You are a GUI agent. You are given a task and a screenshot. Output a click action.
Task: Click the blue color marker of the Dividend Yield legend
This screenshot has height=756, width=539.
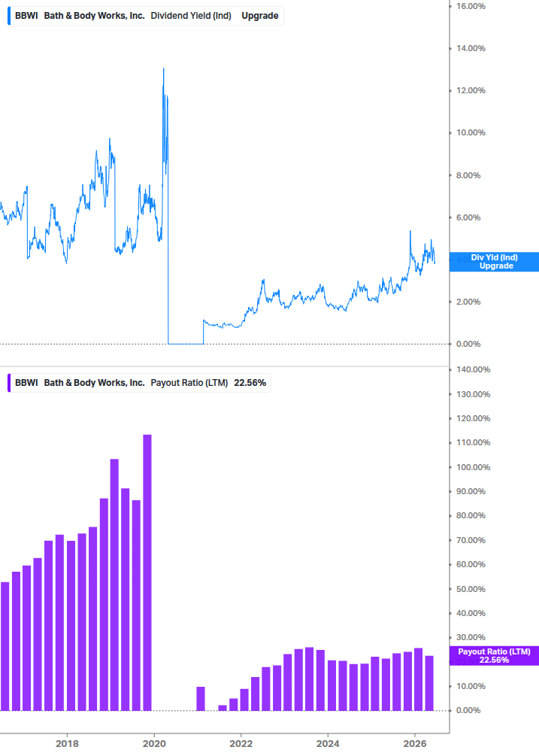point(9,16)
